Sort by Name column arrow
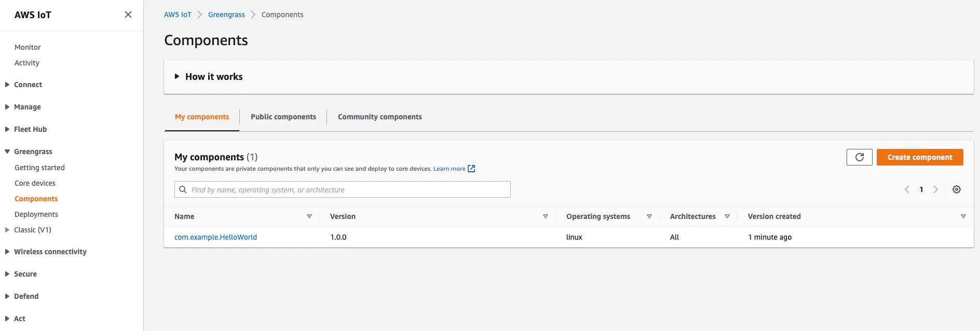The width and height of the screenshot is (980, 331). 309,216
